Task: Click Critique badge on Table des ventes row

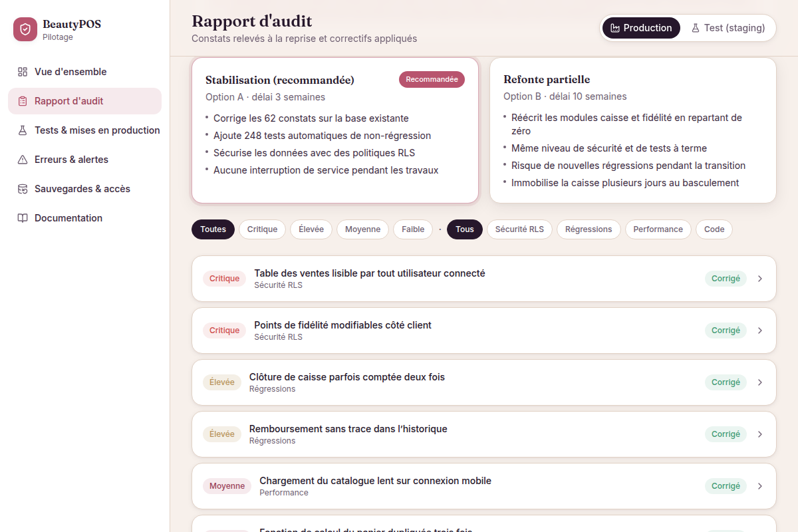Action: [x=224, y=279]
